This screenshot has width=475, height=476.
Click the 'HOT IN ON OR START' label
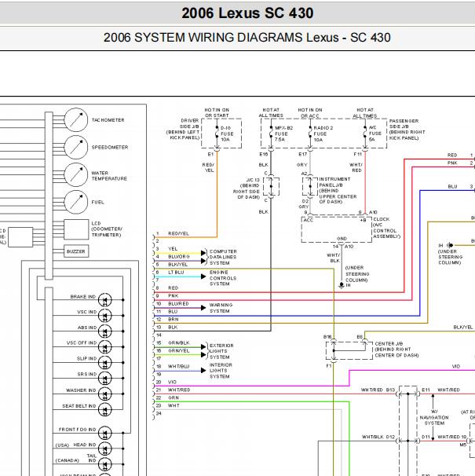pyautogui.click(x=217, y=112)
